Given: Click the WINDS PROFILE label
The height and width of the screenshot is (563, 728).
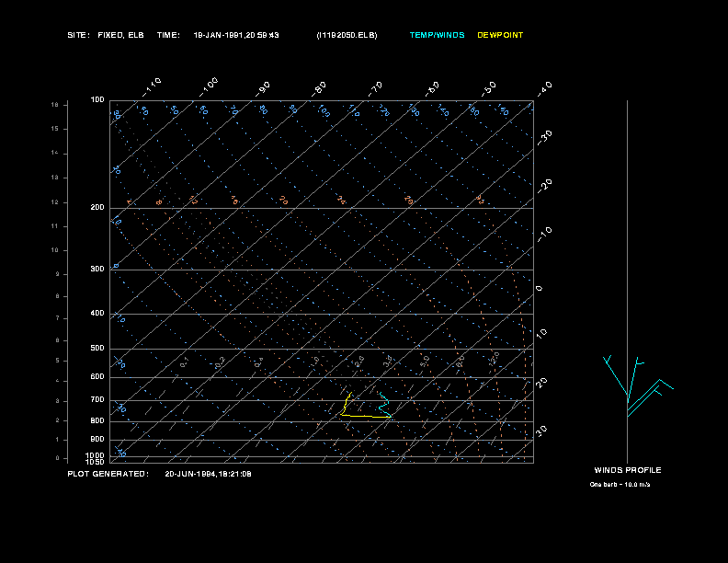Looking at the screenshot, I should pyautogui.click(x=628, y=470).
